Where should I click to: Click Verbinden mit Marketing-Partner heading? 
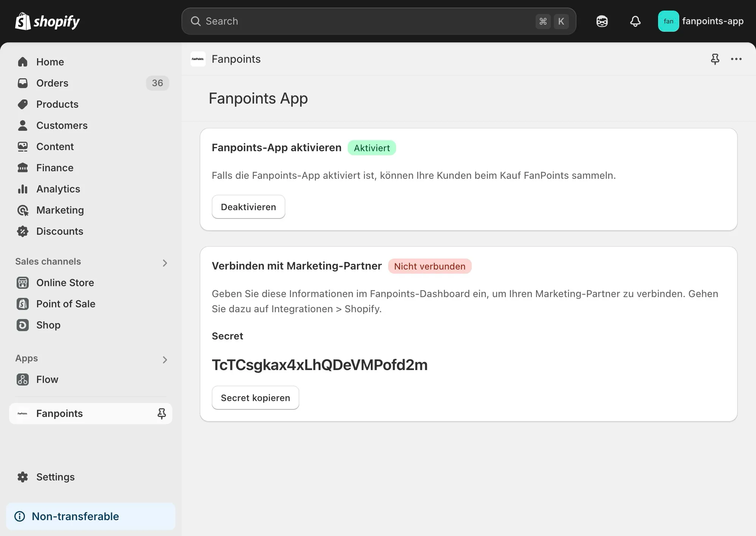[297, 266]
